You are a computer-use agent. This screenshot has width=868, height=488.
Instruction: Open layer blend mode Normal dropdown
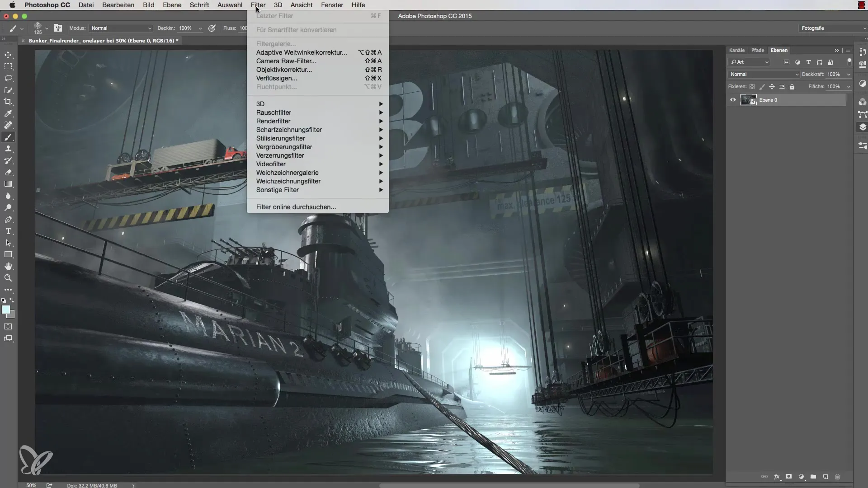764,74
